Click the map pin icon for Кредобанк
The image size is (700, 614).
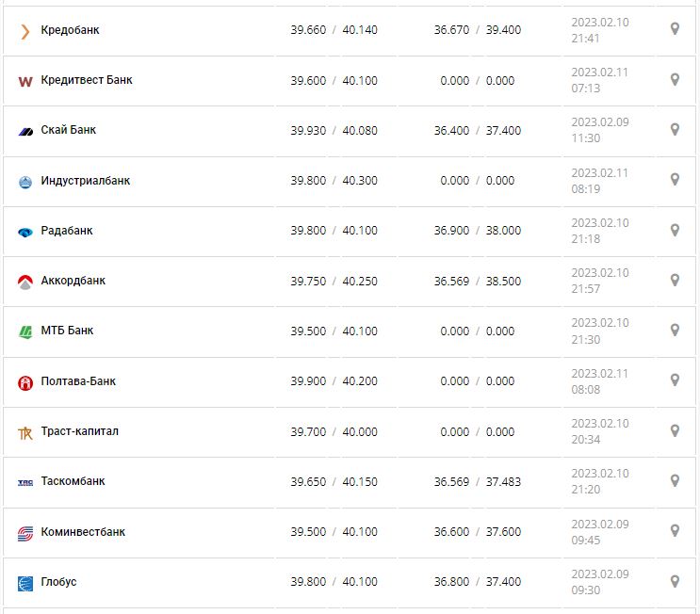tap(675, 29)
